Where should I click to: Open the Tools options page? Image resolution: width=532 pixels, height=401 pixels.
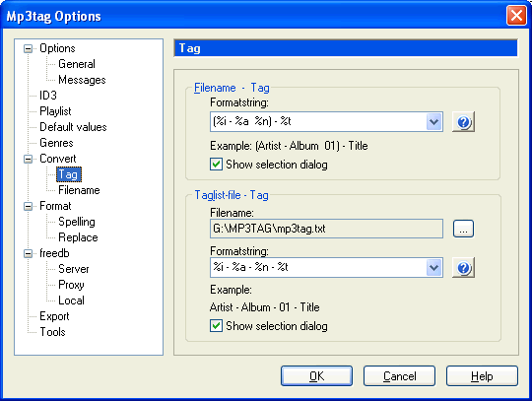tap(52, 332)
